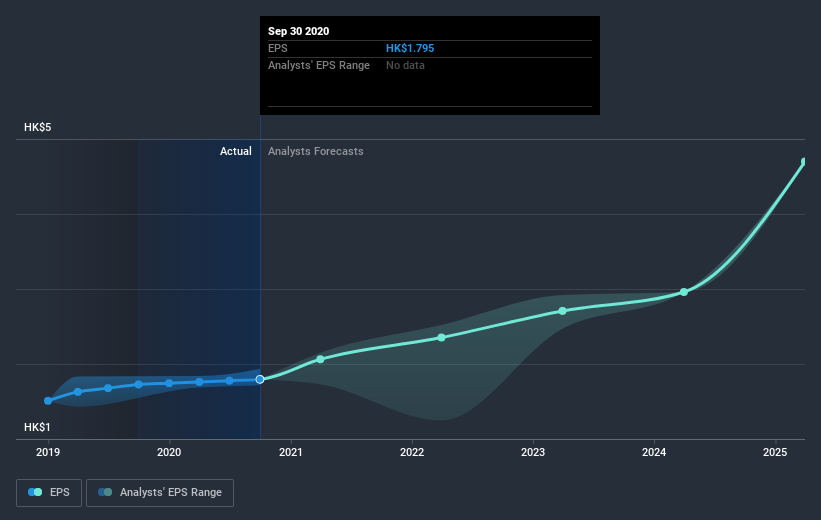
Task: Click the HK$1 y-axis label
Action: (x=37, y=427)
